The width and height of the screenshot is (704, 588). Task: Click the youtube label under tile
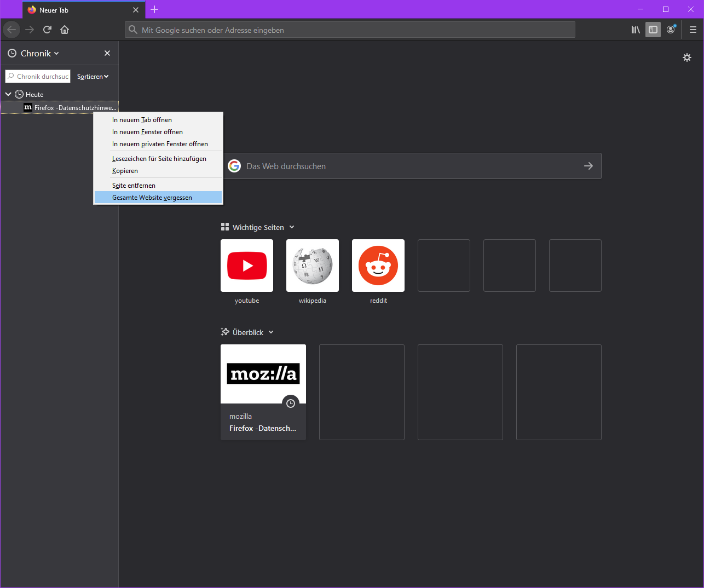click(x=247, y=301)
